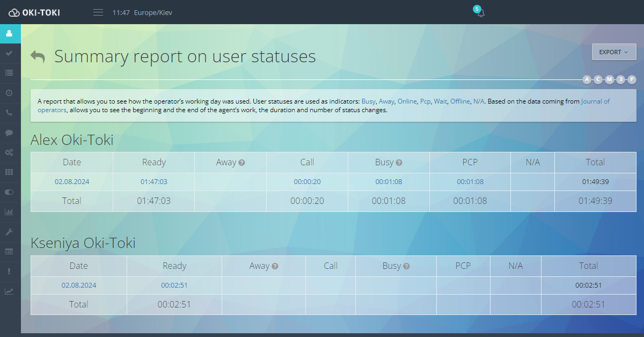
Task: Open the clock icon in sidebar
Action: [x=9, y=93]
